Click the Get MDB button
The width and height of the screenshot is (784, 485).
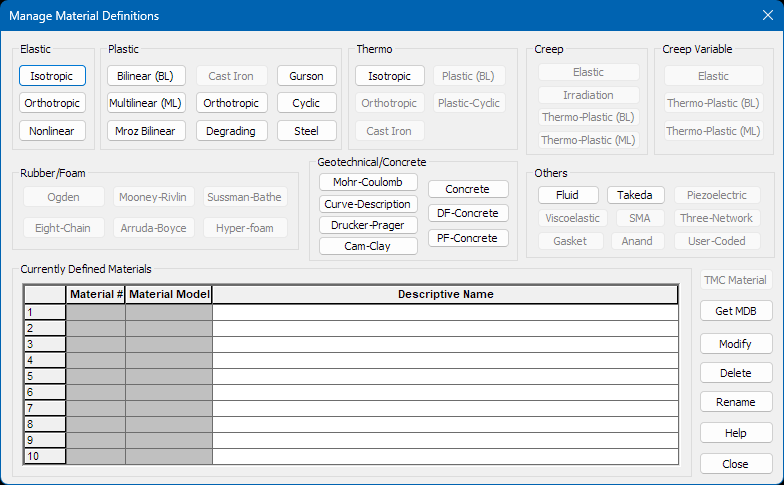736,312
